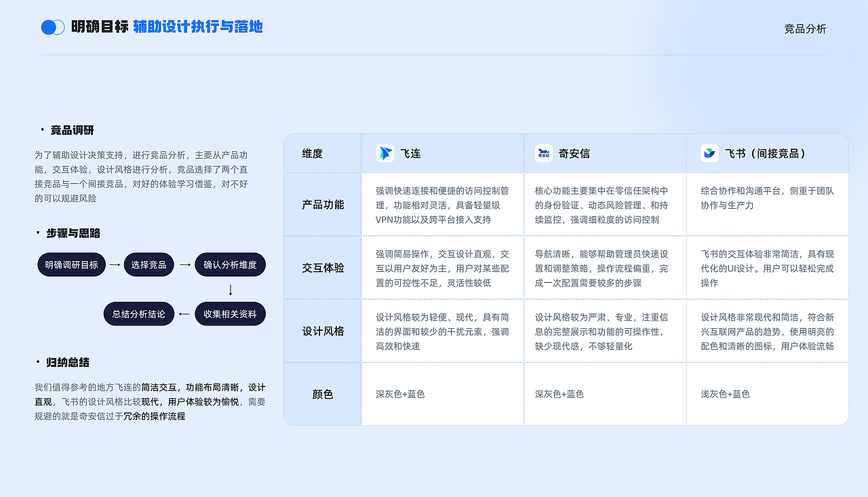The image size is (868, 497).
Task: Click the 产品功能 row label
Action: [x=323, y=205]
